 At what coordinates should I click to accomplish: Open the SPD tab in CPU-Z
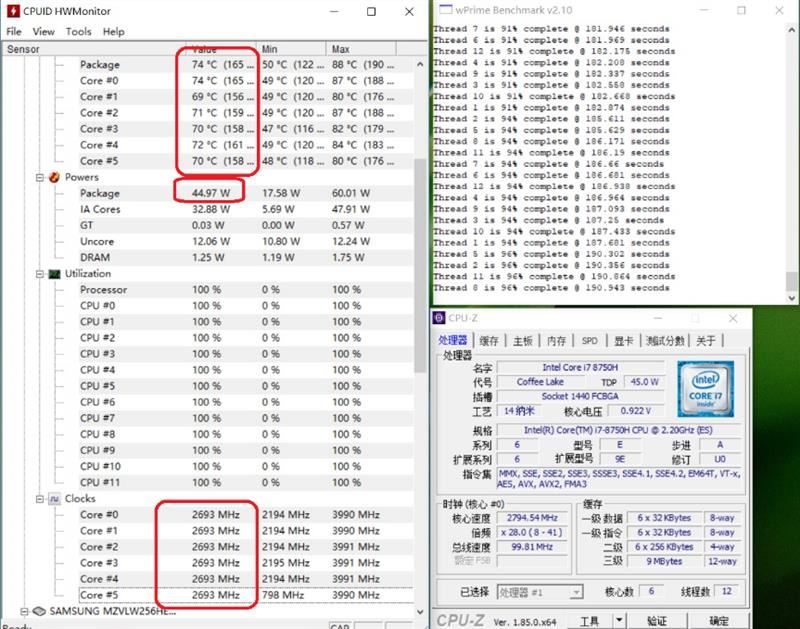pos(589,341)
